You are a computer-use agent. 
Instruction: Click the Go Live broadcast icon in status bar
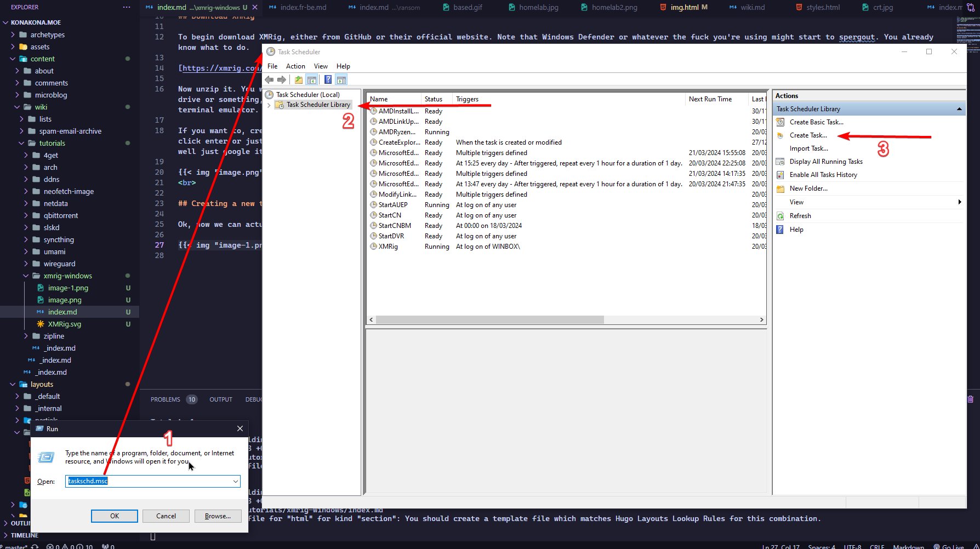point(937,546)
